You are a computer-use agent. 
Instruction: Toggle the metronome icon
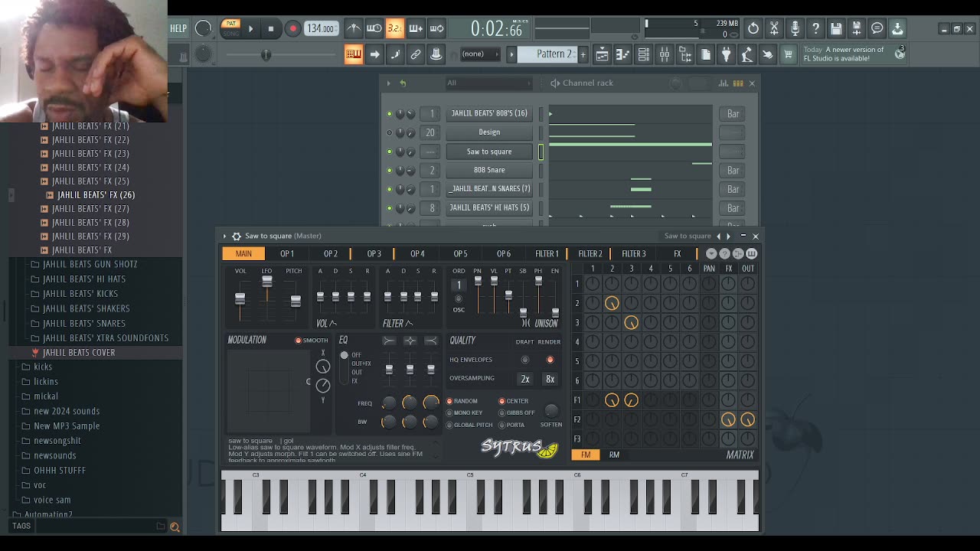click(353, 29)
